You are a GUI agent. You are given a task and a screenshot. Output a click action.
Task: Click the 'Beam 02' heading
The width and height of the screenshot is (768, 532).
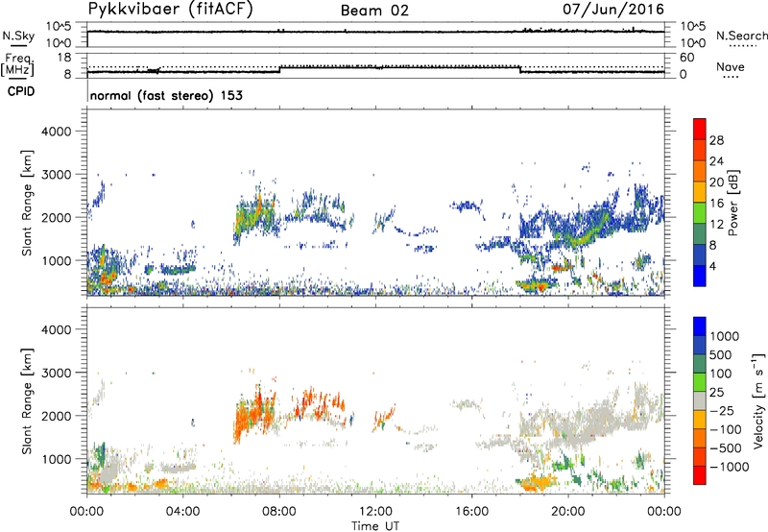(x=374, y=11)
